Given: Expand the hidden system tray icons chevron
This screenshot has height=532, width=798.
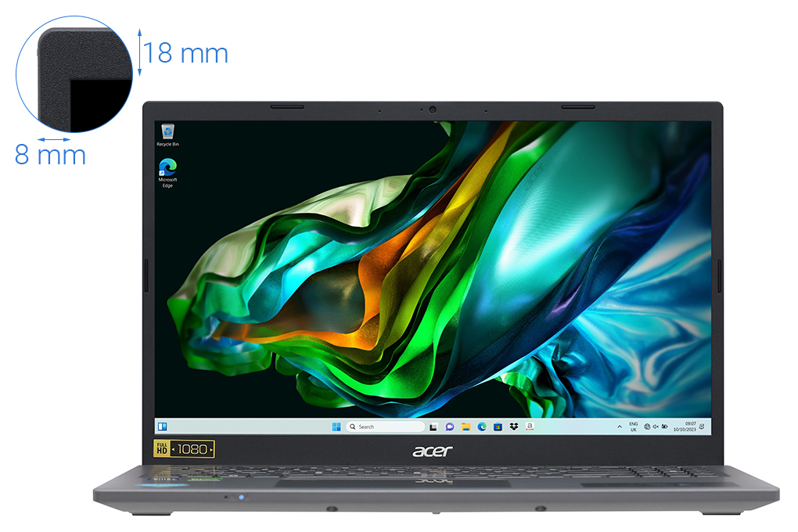Looking at the screenshot, I should (620, 426).
